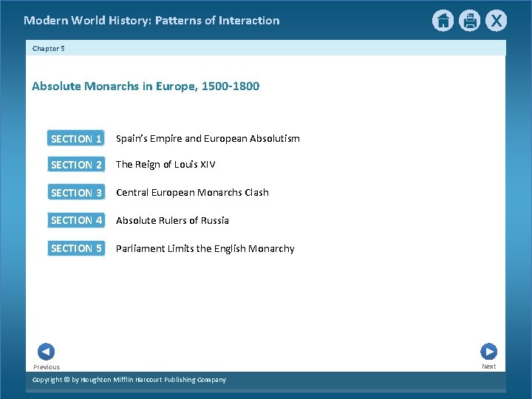Select Parliament Limits the English Monarchy

coord(205,248)
